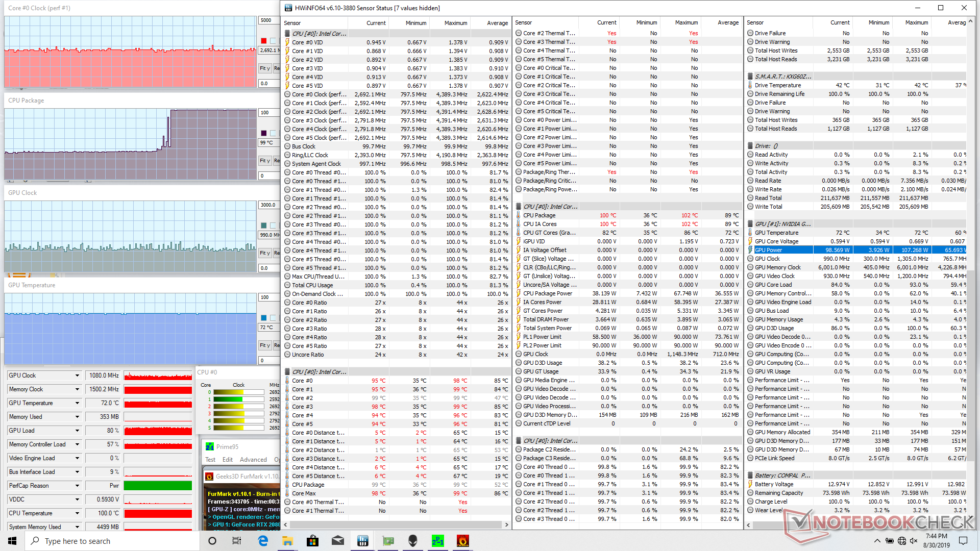Switch to FurMark on the taskbar
Image resolution: width=980 pixels, height=551 pixels.
pyautogui.click(x=463, y=541)
